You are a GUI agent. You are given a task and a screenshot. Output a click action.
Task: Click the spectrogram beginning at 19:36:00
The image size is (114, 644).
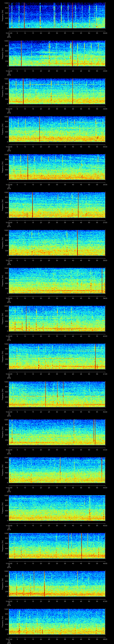(x=57, y=205)
